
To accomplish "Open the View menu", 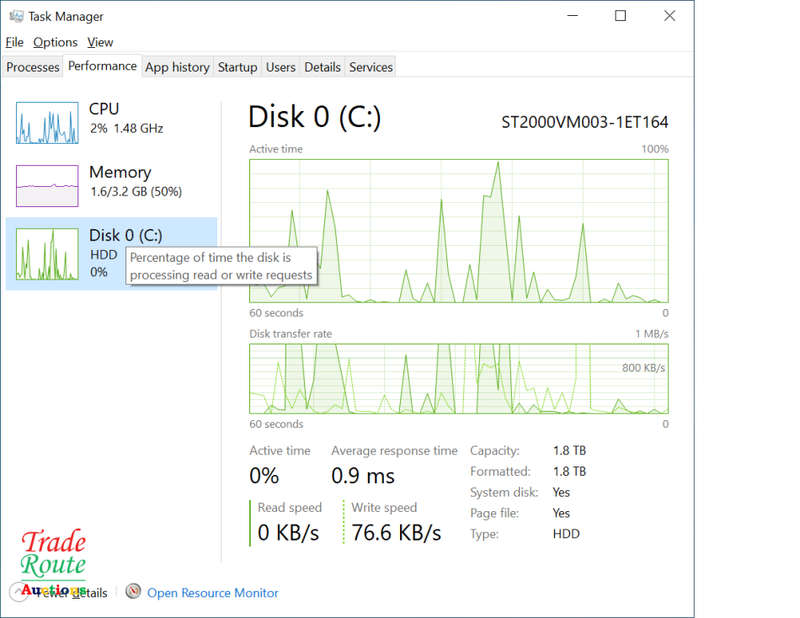I will 100,42.
